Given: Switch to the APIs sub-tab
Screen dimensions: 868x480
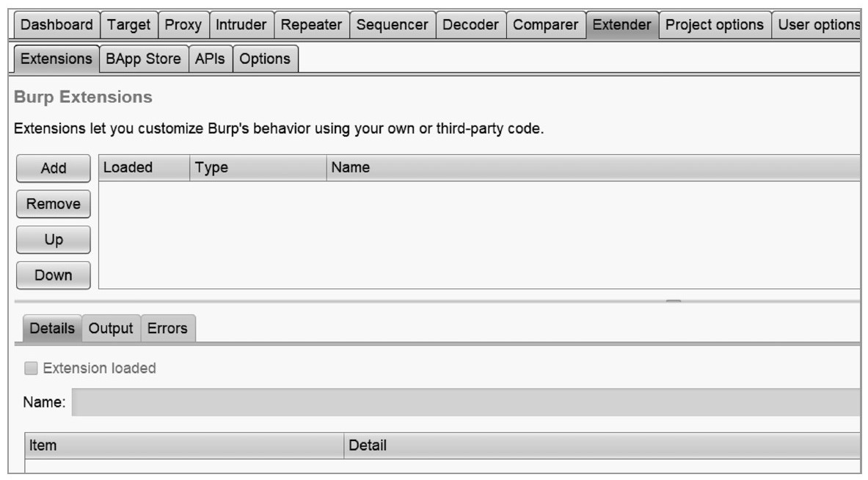Looking at the screenshot, I should (x=210, y=59).
